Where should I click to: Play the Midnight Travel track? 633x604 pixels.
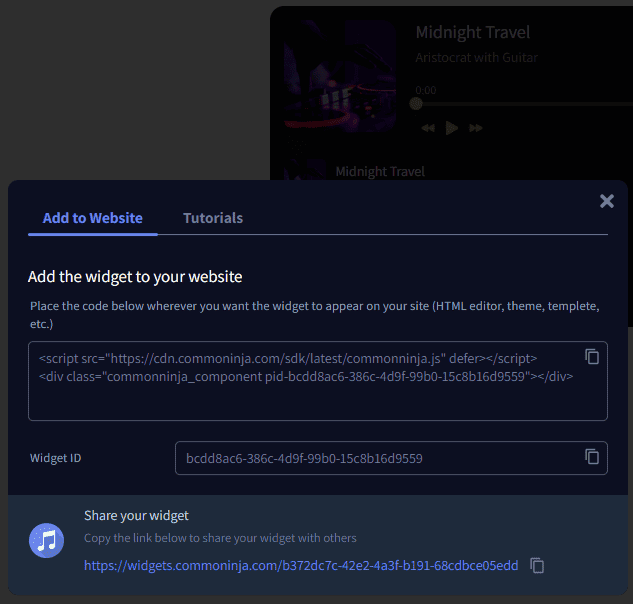coord(451,128)
